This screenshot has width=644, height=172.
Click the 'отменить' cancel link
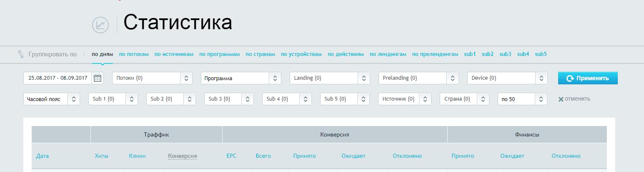pyautogui.click(x=574, y=99)
